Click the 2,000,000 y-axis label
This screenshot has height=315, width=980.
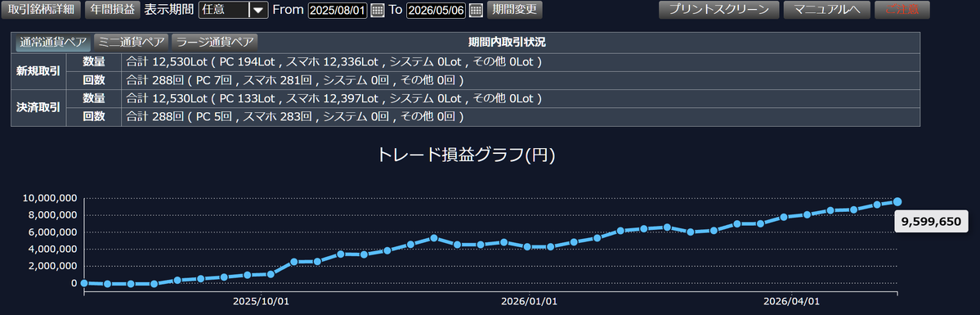52,266
